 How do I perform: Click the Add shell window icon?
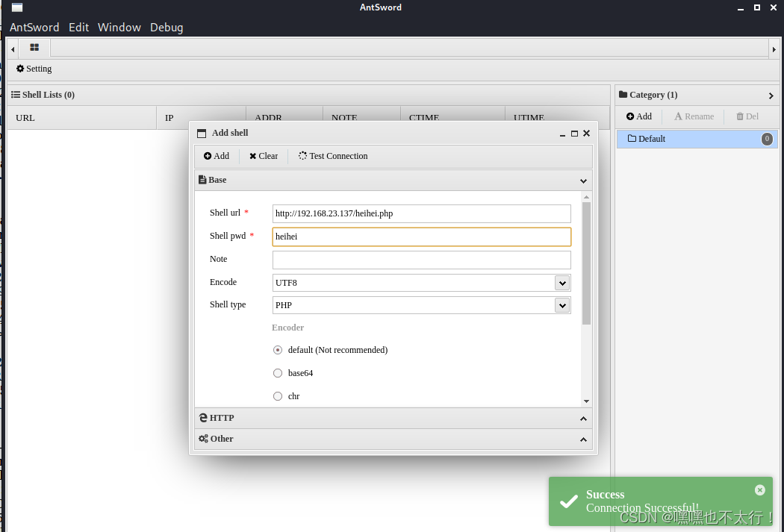click(x=202, y=134)
